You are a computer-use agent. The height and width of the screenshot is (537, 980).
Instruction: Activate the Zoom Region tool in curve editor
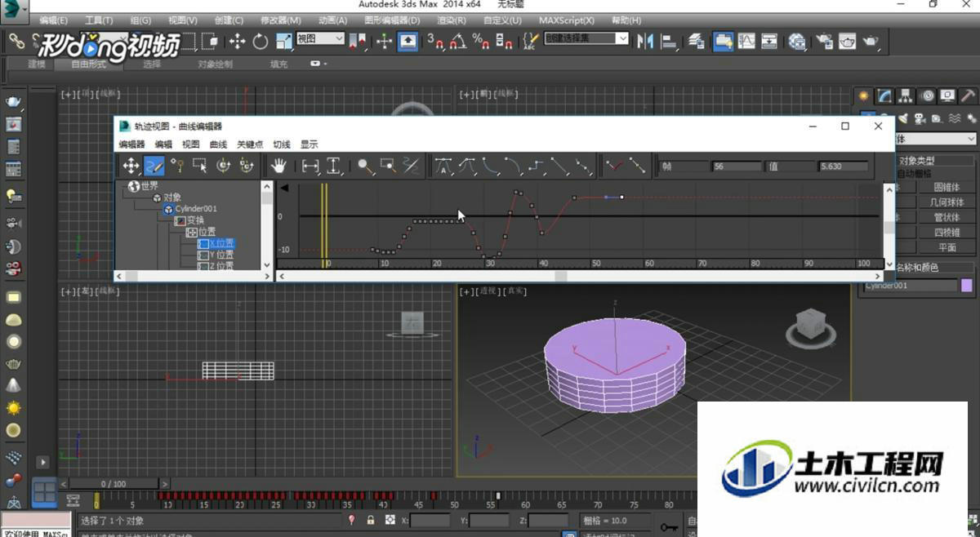point(388,166)
